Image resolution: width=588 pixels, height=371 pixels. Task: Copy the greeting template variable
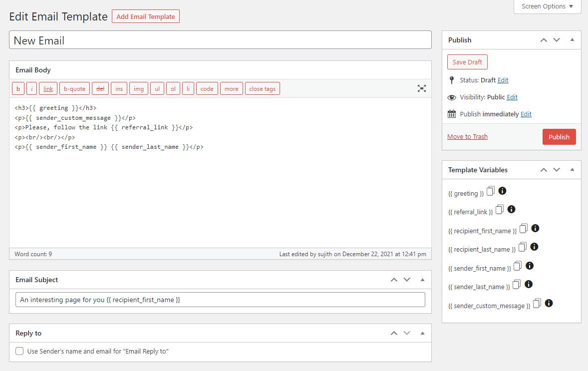pos(490,191)
